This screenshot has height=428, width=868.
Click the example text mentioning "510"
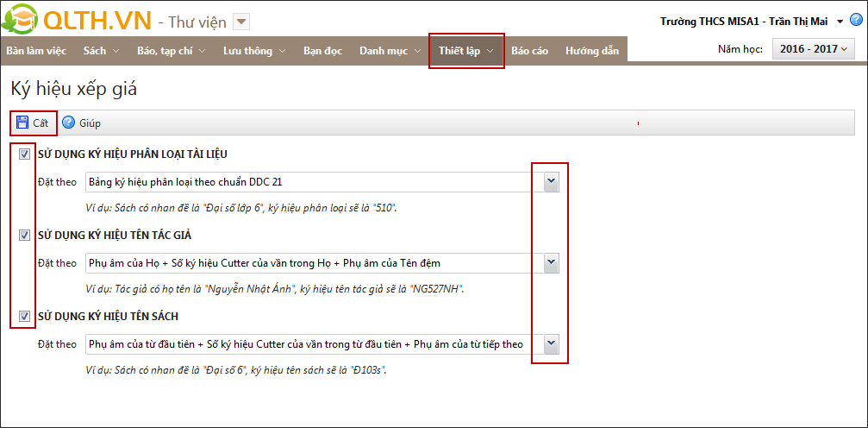[241, 209]
